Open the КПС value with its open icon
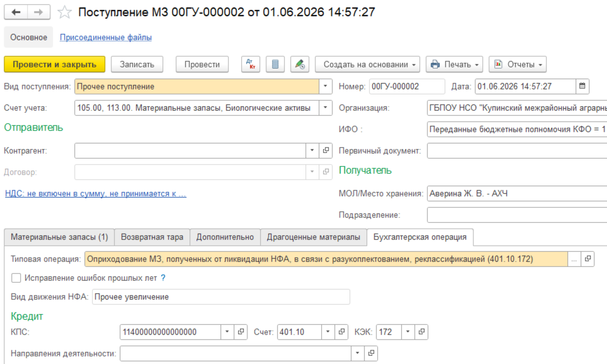Screen dimensions: 607x364 pos(241,332)
